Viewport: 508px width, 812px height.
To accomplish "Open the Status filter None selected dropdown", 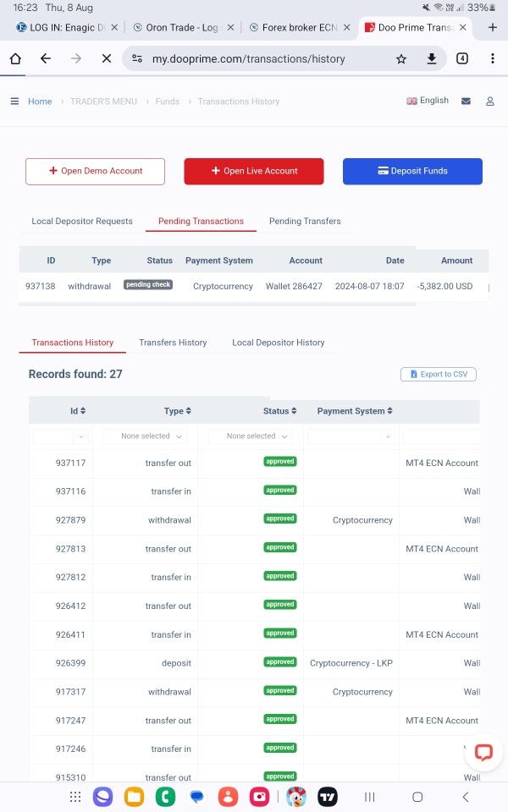I will [251, 436].
